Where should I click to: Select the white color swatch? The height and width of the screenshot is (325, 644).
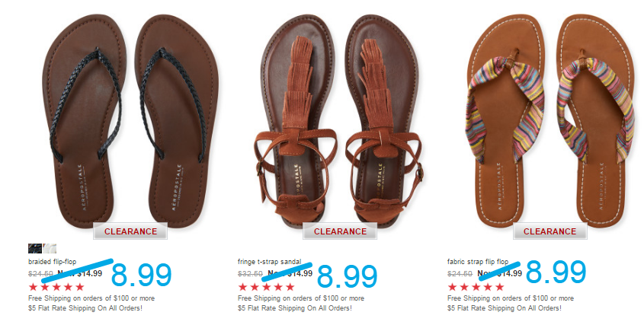pyautogui.click(x=50, y=248)
